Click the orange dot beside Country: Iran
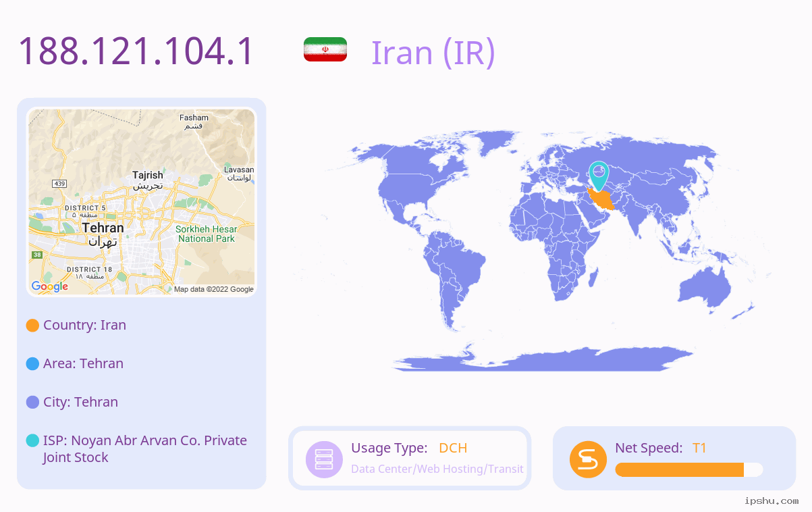 click(x=32, y=326)
